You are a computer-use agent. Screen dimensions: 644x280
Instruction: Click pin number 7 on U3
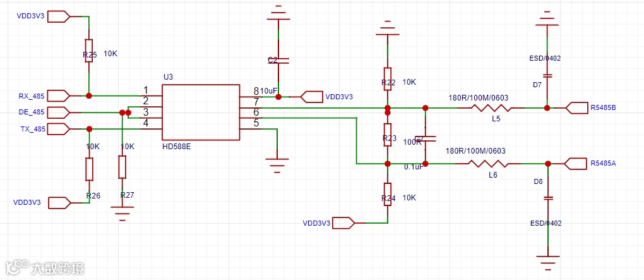pyautogui.click(x=256, y=101)
